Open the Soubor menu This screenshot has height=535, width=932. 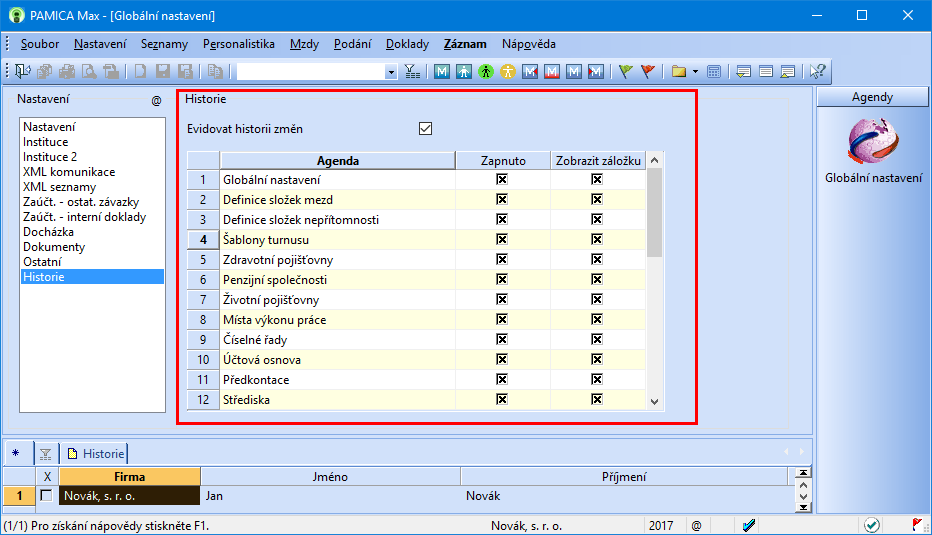point(40,44)
